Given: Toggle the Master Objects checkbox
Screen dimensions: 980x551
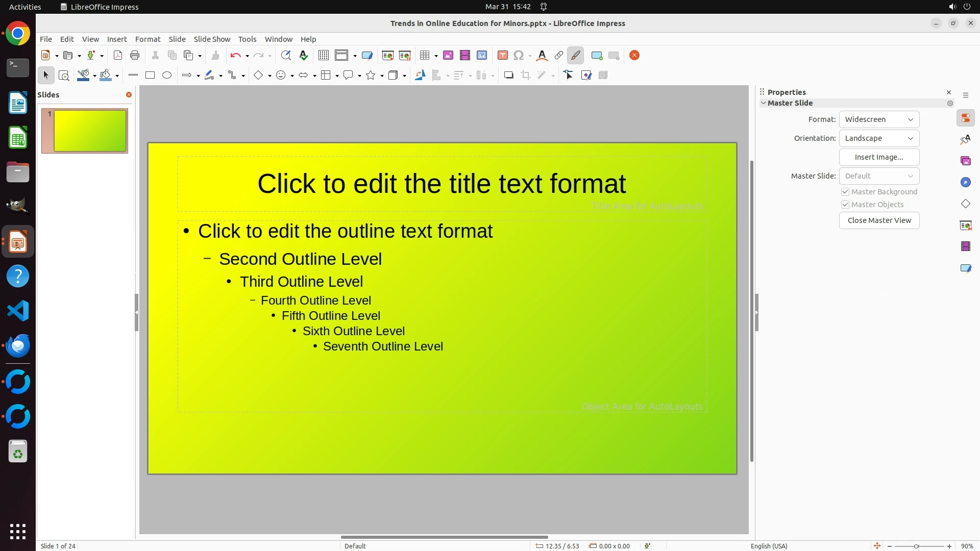Looking at the screenshot, I should click(845, 205).
